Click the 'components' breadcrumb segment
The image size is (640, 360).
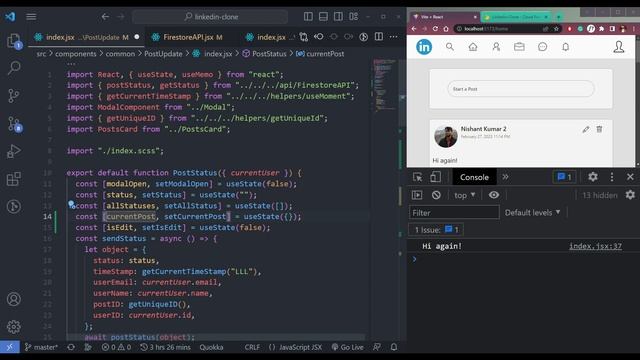76,54
